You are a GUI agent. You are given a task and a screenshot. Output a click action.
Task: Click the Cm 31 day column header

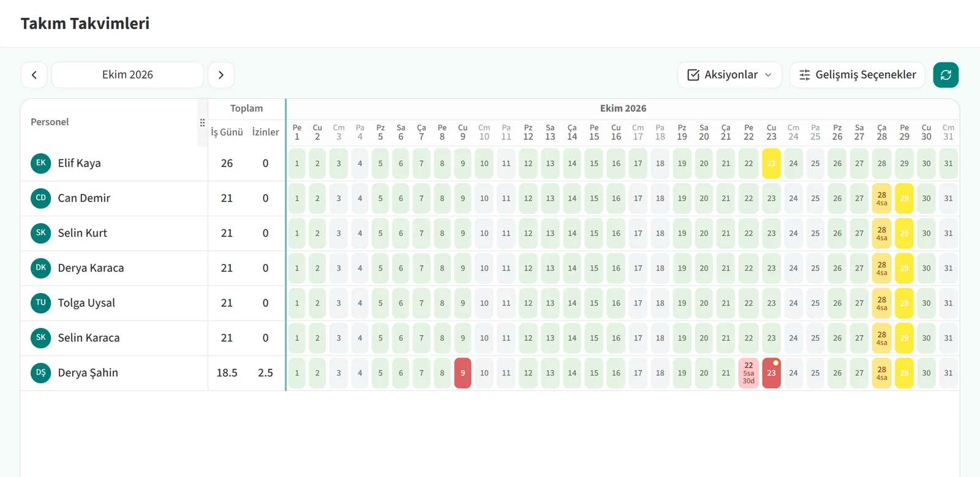pyautogui.click(x=948, y=132)
